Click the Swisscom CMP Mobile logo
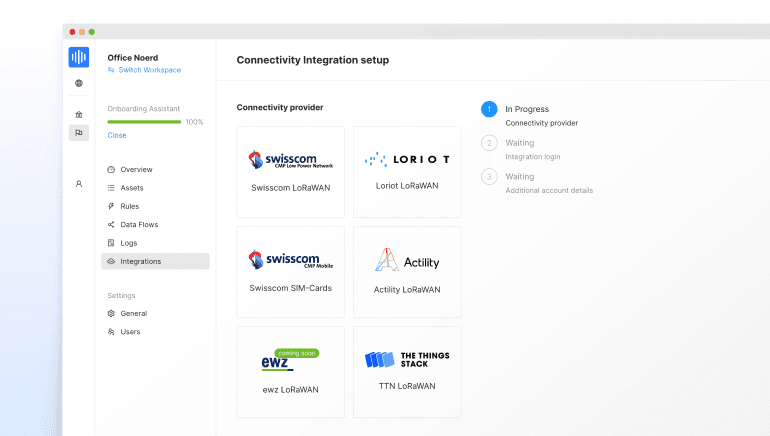Viewport: 770px width, 436px height. (x=291, y=259)
